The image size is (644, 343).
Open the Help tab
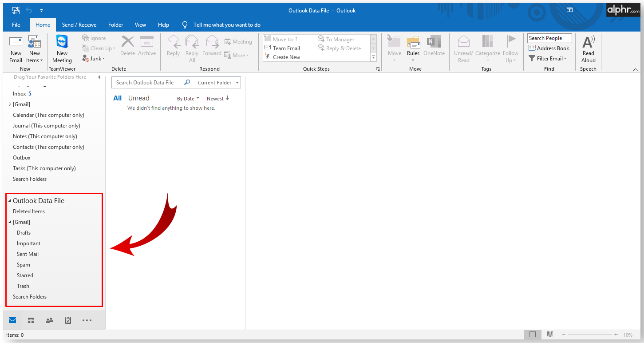(163, 25)
